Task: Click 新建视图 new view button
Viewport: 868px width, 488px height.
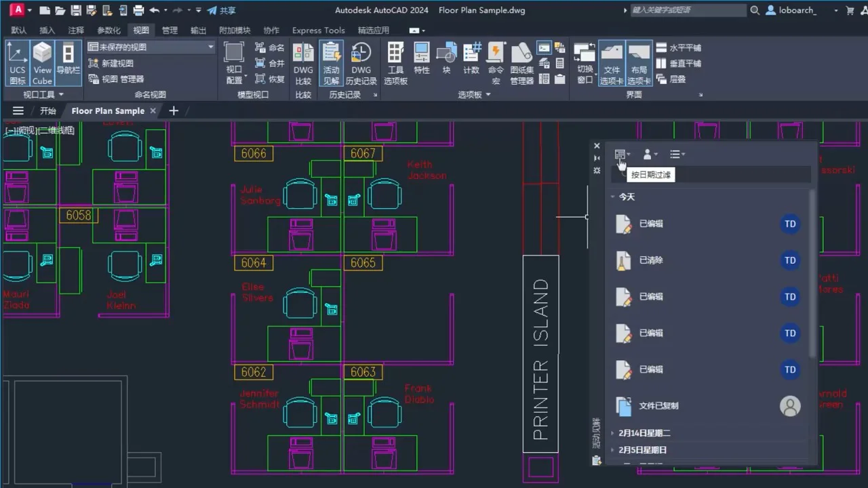Action: [x=111, y=63]
